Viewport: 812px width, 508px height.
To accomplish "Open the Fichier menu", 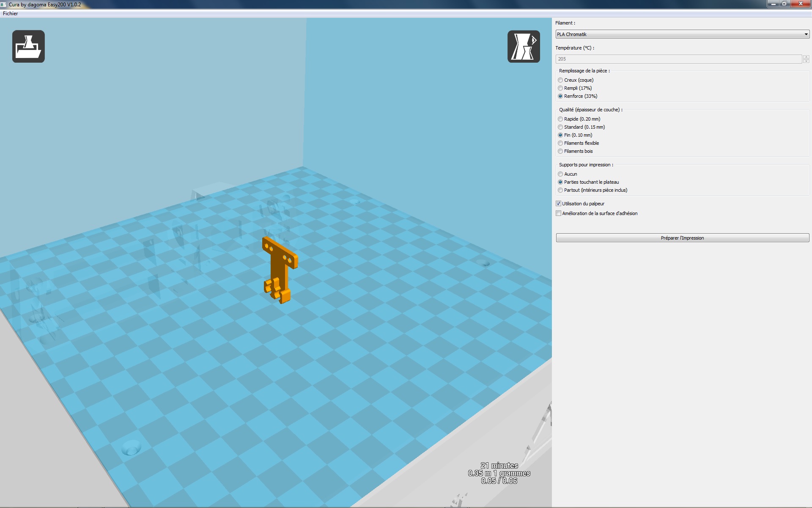I will point(11,14).
